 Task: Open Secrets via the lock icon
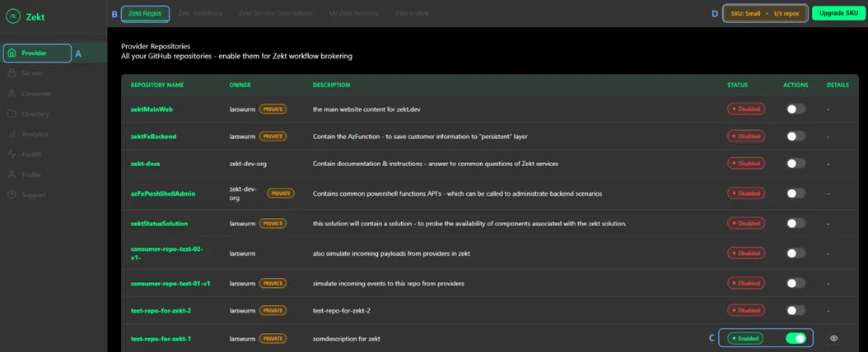tap(12, 73)
